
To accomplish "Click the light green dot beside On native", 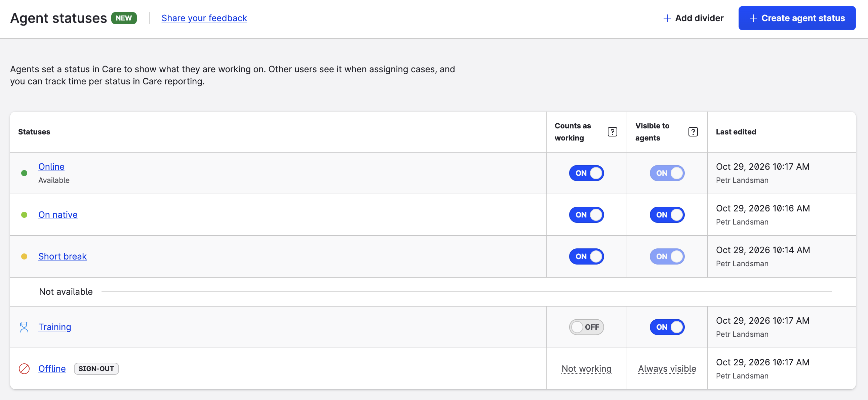I will pyautogui.click(x=24, y=215).
